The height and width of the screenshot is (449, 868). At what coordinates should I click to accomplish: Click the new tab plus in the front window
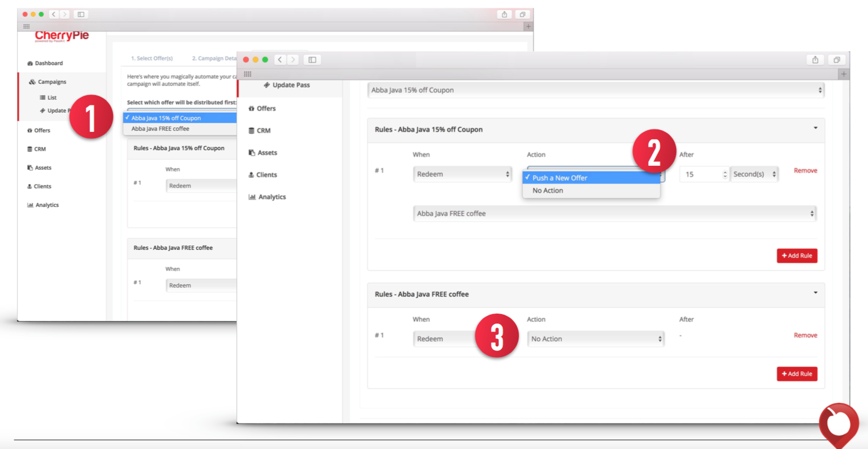(x=844, y=74)
